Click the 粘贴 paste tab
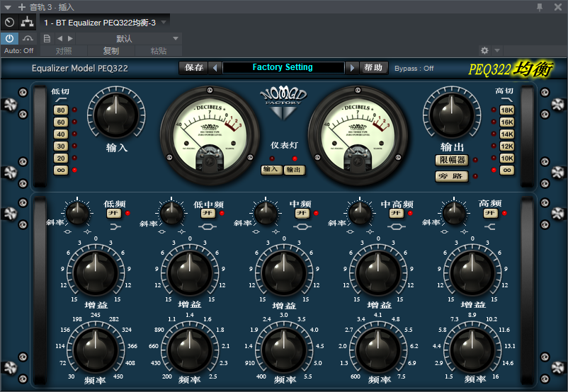This screenshot has height=392, width=568. click(x=159, y=51)
